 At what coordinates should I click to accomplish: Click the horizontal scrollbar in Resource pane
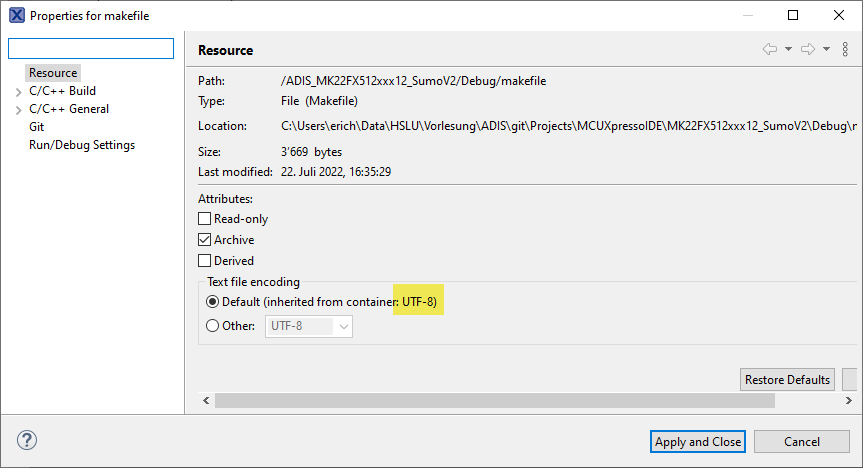point(494,400)
